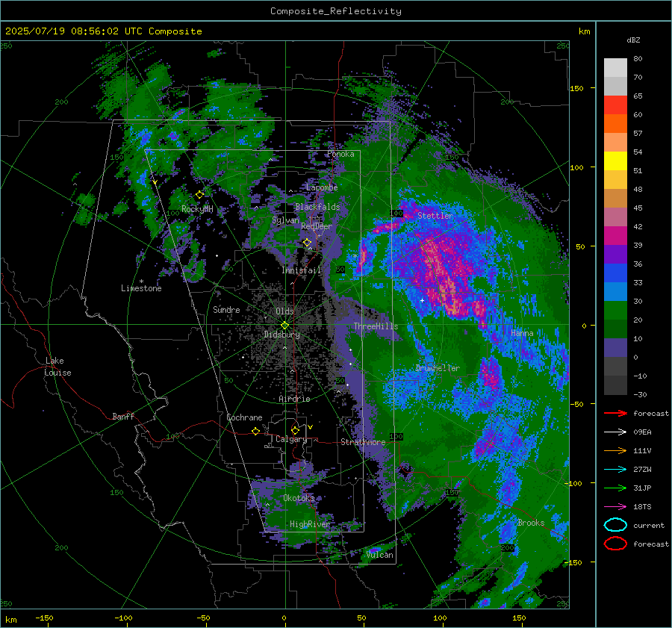Select the cyan 'current' ellipse legend icon
This screenshot has width=672, height=628.
coord(615,525)
